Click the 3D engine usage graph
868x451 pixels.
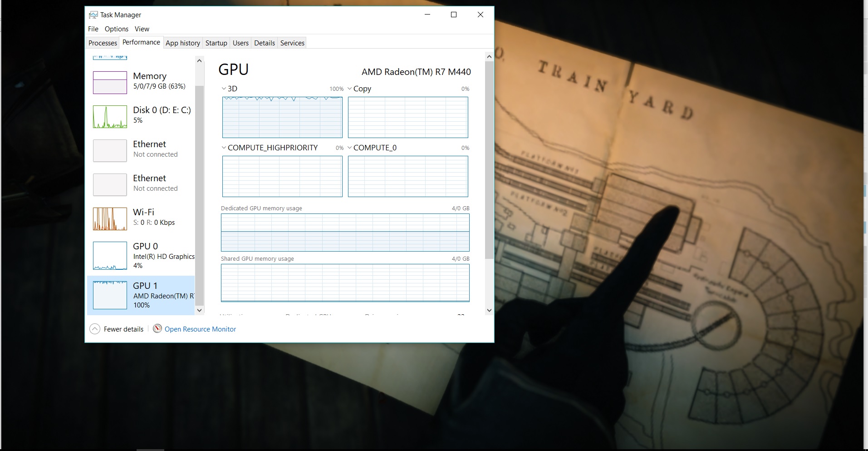click(x=282, y=117)
